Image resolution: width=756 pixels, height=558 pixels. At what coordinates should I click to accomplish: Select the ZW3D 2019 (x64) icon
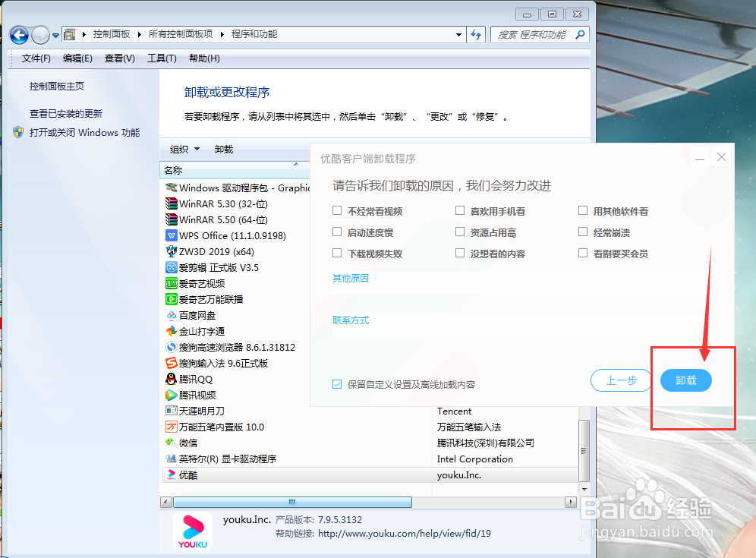coord(171,251)
